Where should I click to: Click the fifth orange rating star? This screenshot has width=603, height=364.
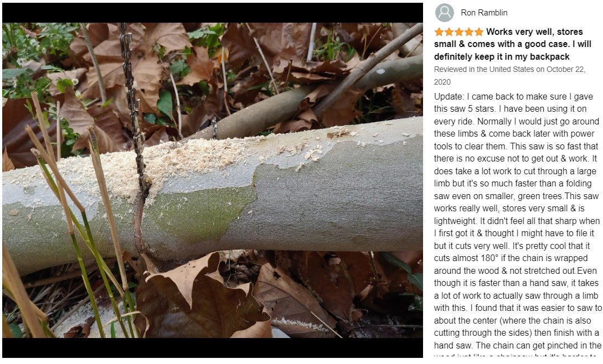tap(479, 32)
